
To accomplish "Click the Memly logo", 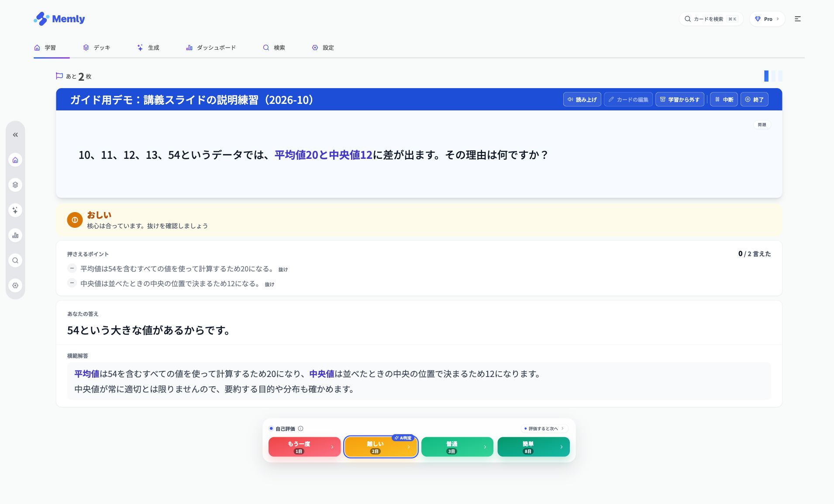I will (x=59, y=19).
